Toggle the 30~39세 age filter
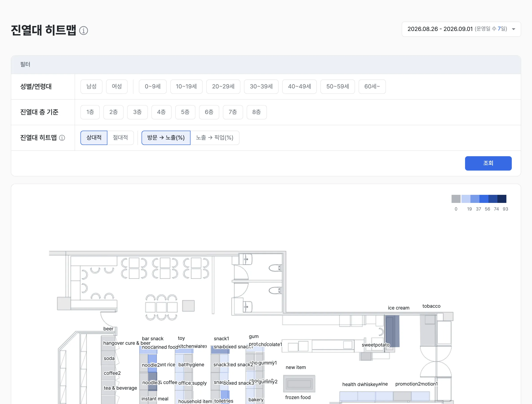This screenshot has width=532, height=404. 261,87
